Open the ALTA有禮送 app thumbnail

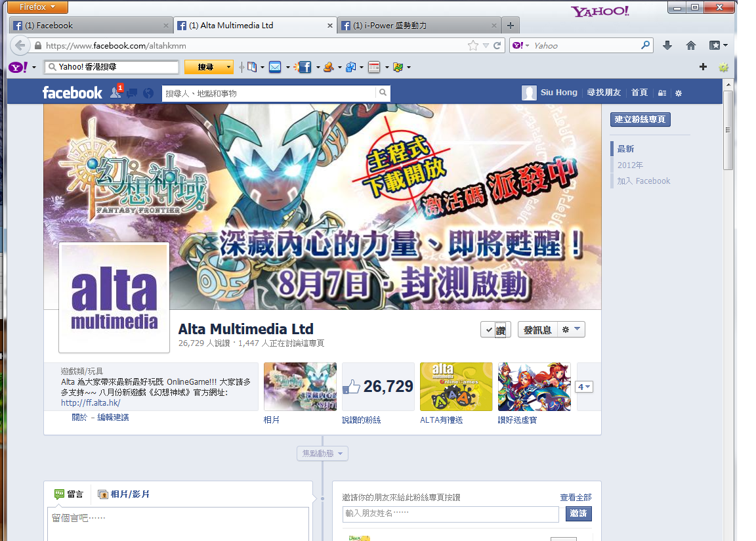point(456,387)
